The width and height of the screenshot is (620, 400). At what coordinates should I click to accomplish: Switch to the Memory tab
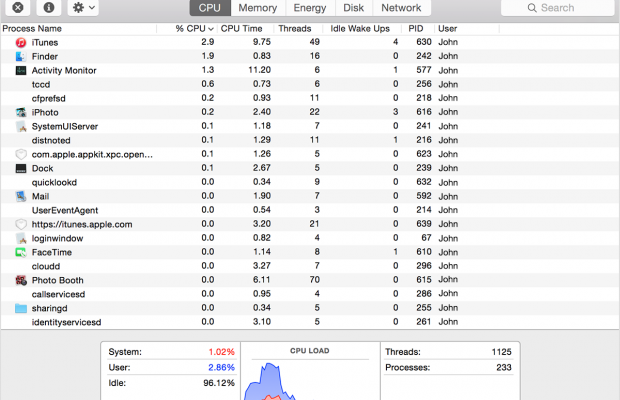point(257,8)
